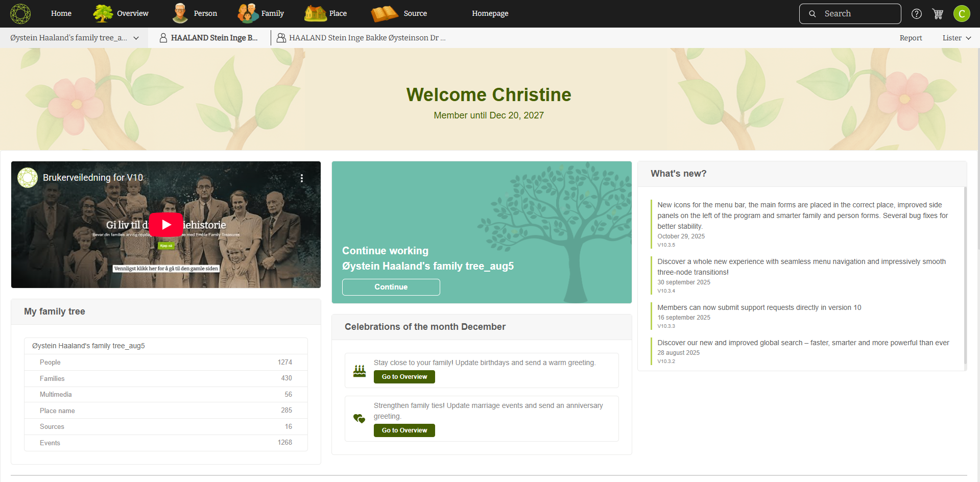Open the Family group icon
Screen dimensions: 980x482
[248, 14]
